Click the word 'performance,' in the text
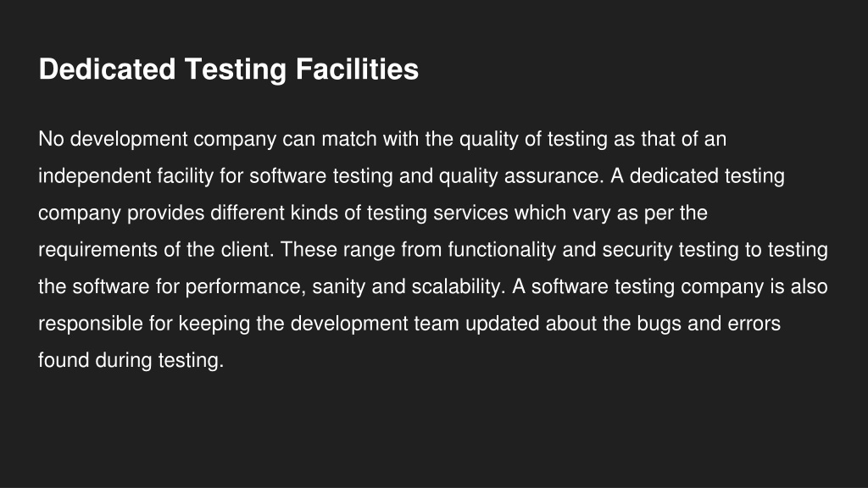The width and height of the screenshot is (868, 488). coord(245,287)
